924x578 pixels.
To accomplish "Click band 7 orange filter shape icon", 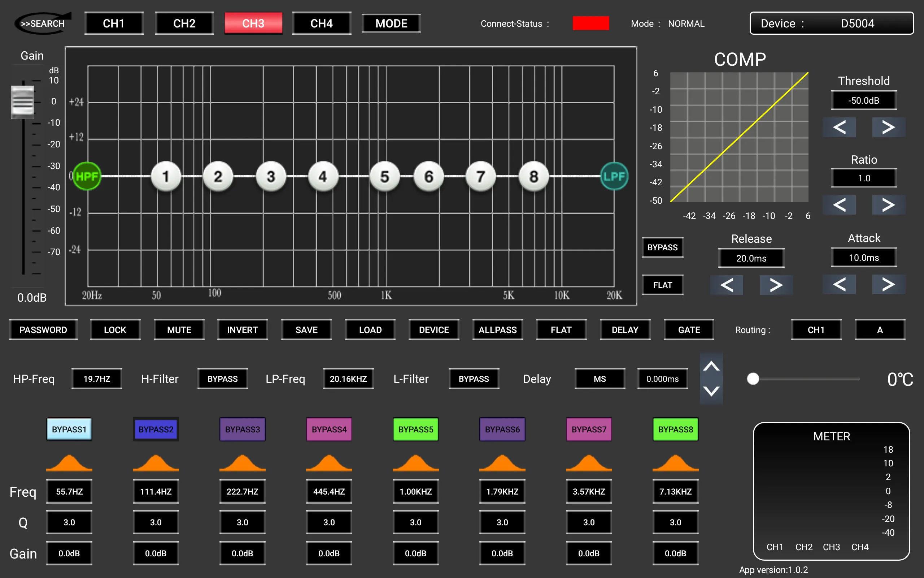I will [589, 462].
